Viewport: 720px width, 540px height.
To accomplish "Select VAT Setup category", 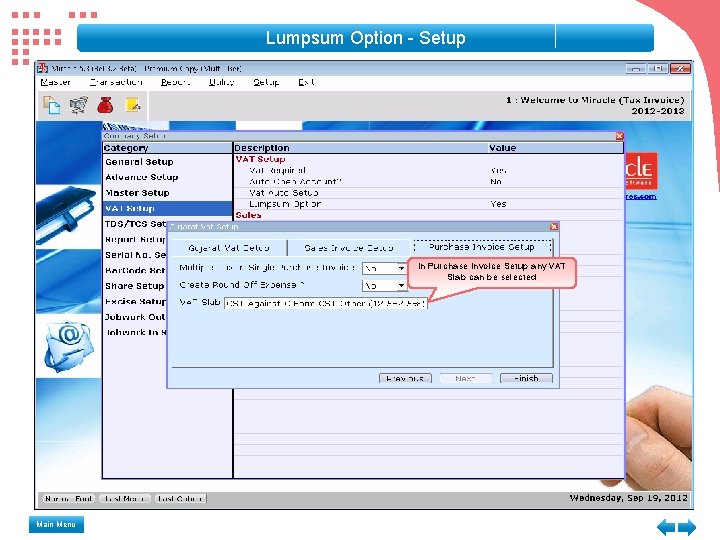I will coord(168,208).
